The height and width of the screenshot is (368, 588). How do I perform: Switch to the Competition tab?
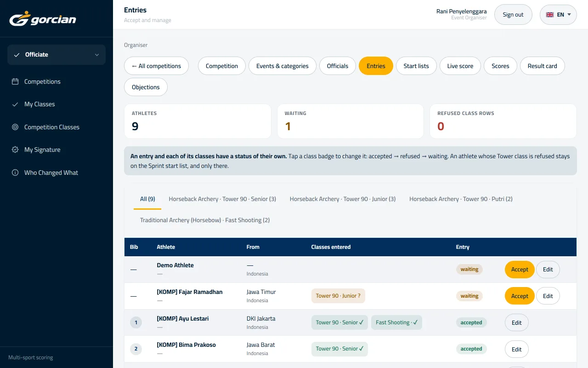222,66
